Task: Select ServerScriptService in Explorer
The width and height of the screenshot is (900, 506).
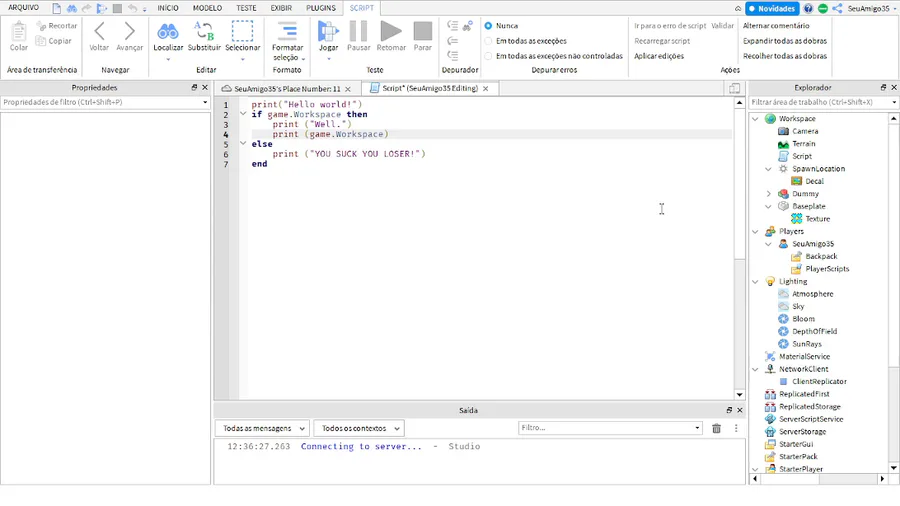Action: [x=804, y=419]
